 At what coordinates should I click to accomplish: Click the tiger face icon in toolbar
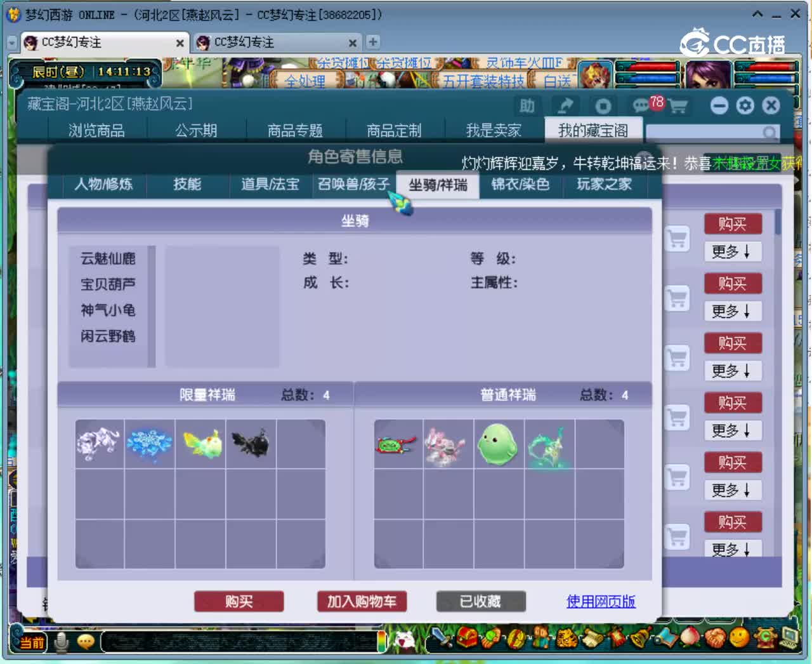pyautogui.click(x=566, y=637)
